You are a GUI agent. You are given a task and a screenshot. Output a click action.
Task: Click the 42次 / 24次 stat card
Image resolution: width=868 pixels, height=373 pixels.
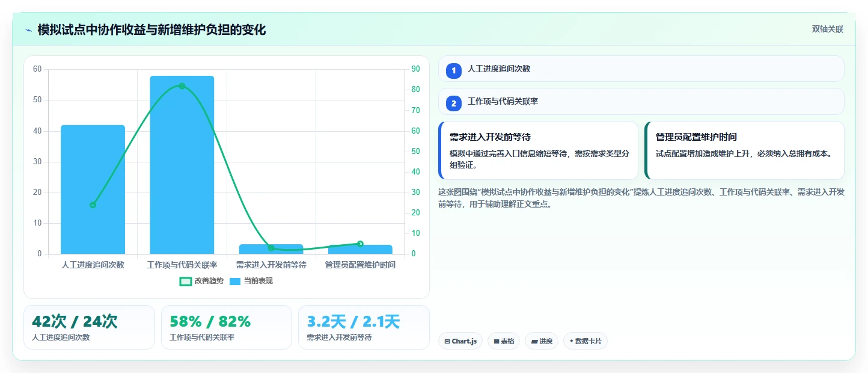tap(89, 327)
